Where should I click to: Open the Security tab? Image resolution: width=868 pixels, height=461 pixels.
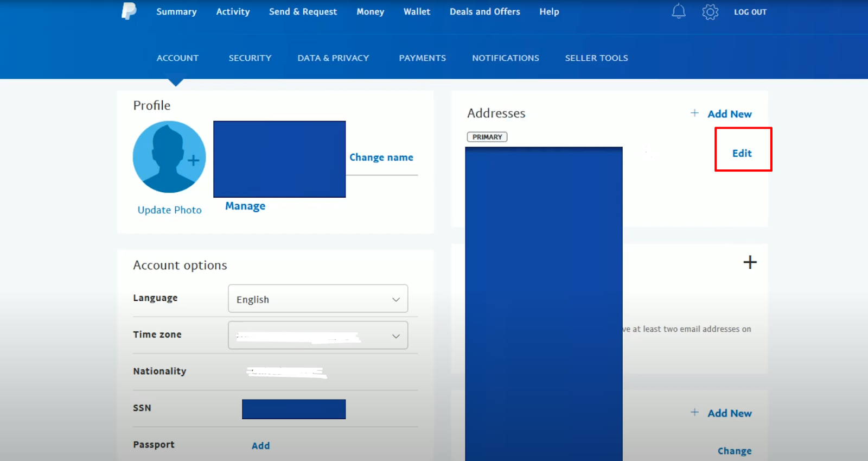250,58
